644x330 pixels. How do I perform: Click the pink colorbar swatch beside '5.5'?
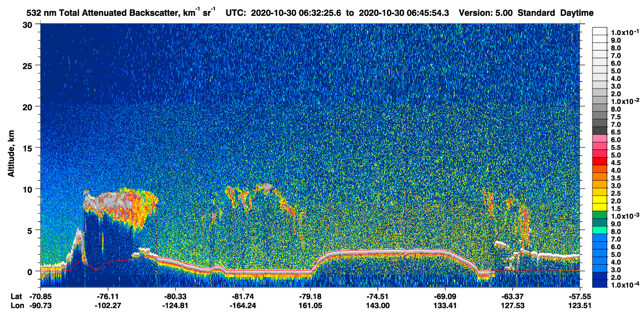[x=600, y=147]
